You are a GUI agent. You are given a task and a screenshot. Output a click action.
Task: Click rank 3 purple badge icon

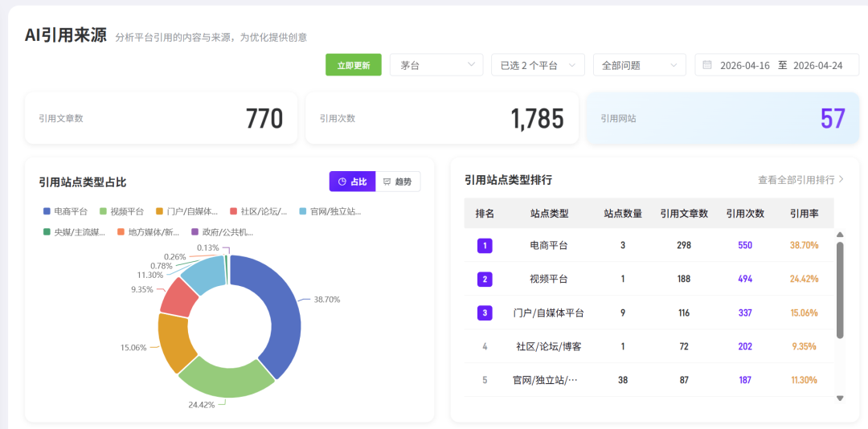485,313
